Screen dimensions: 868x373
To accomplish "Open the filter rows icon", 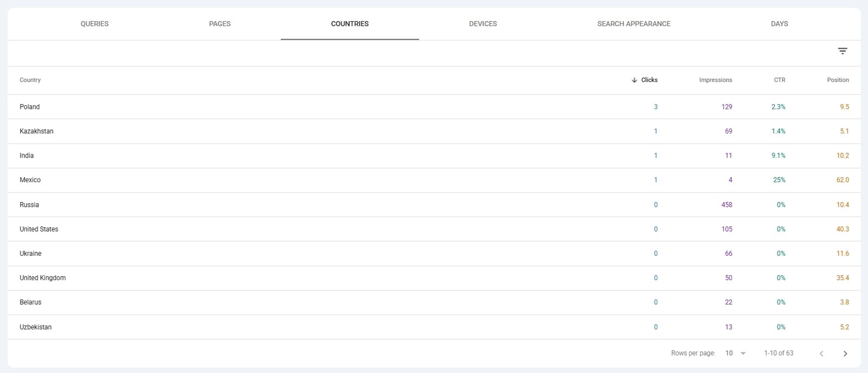I will coord(842,51).
